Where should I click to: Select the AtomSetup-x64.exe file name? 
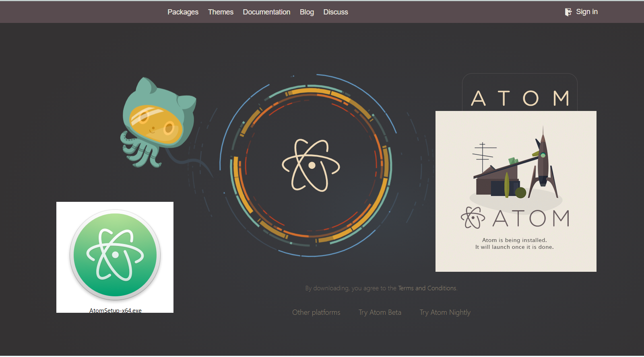(x=116, y=310)
